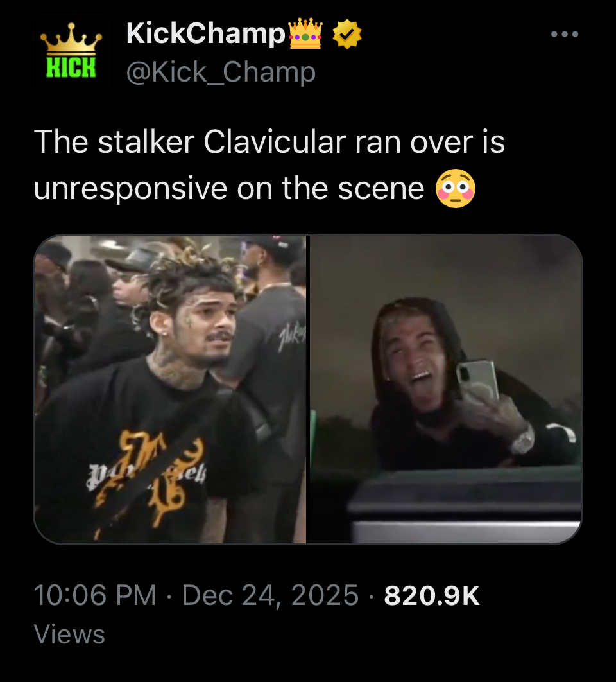Screen dimensions: 616x682
Task: Click the green KICK text in avatar
Action: [71, 68]
